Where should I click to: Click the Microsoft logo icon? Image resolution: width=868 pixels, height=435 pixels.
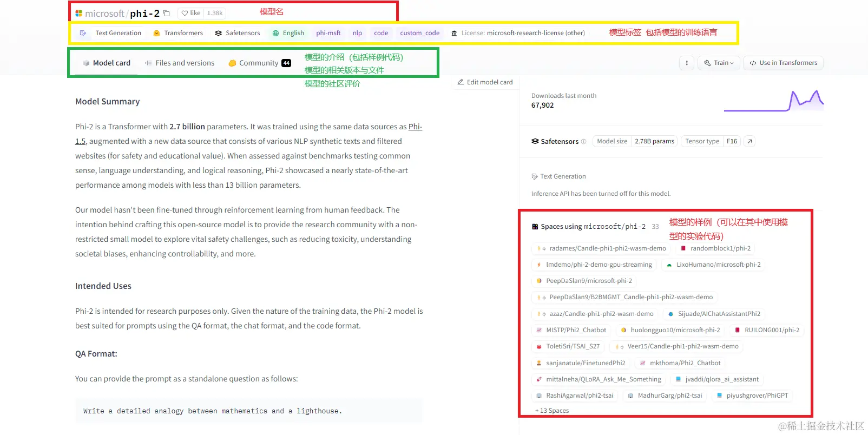tap(79, 14)
